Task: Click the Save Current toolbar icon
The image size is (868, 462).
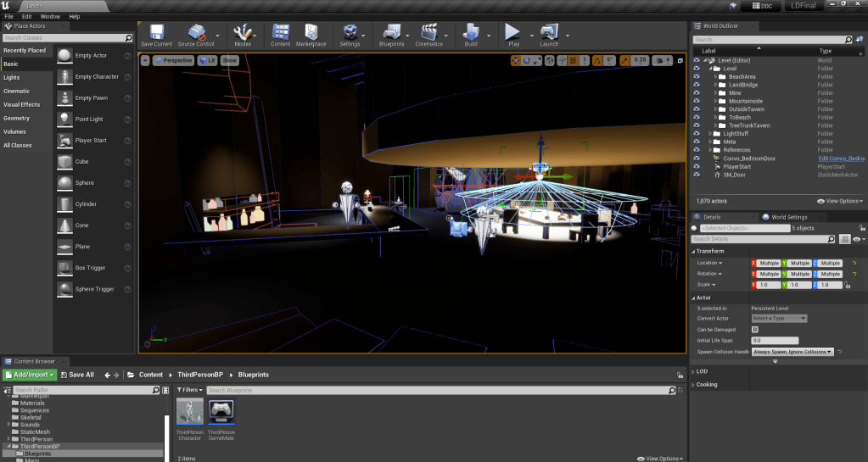Action: tap(156, 33)
